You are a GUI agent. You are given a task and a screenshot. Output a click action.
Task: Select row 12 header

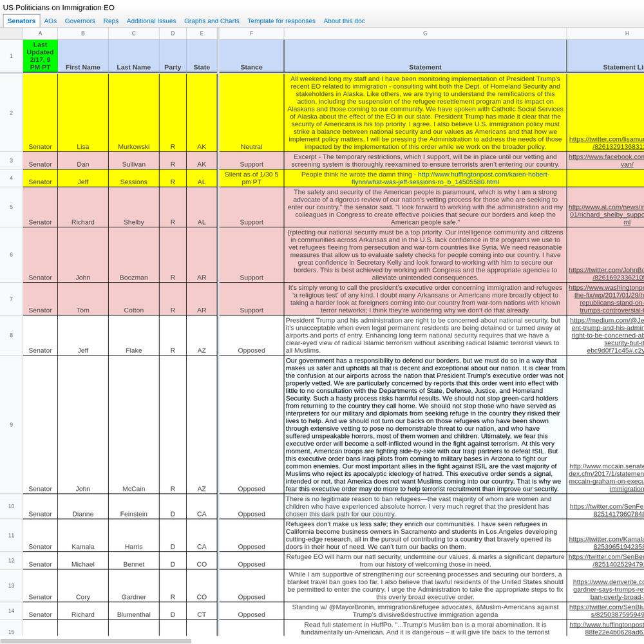click(x=11, y=561)
